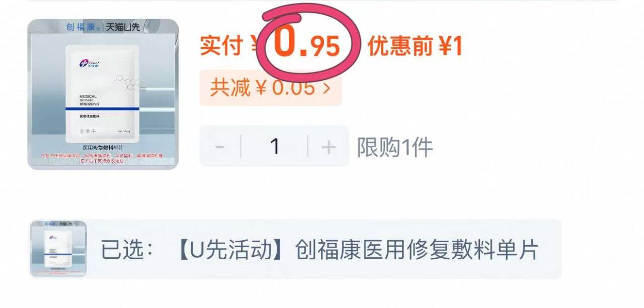Click the MEDICAL REPAIR DRESSING package text
The image size is (644, 308).
click(x=89, y=100)
